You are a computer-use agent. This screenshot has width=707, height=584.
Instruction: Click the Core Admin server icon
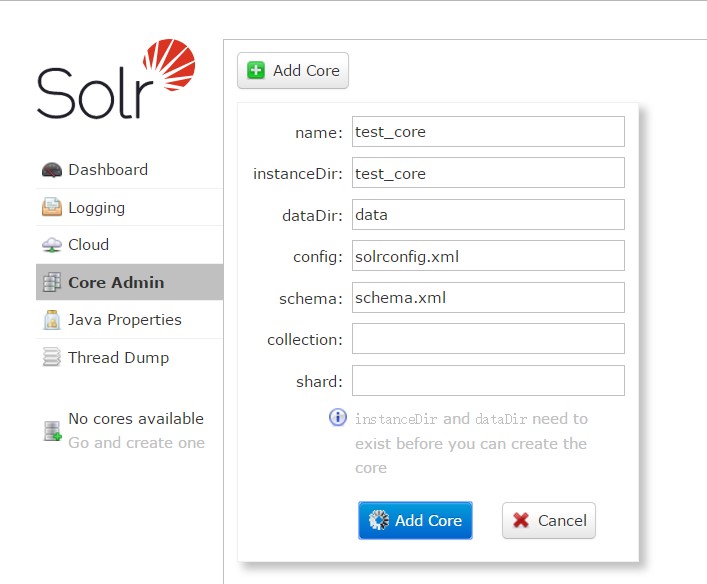pyautogui.click(x=52, y=282)
